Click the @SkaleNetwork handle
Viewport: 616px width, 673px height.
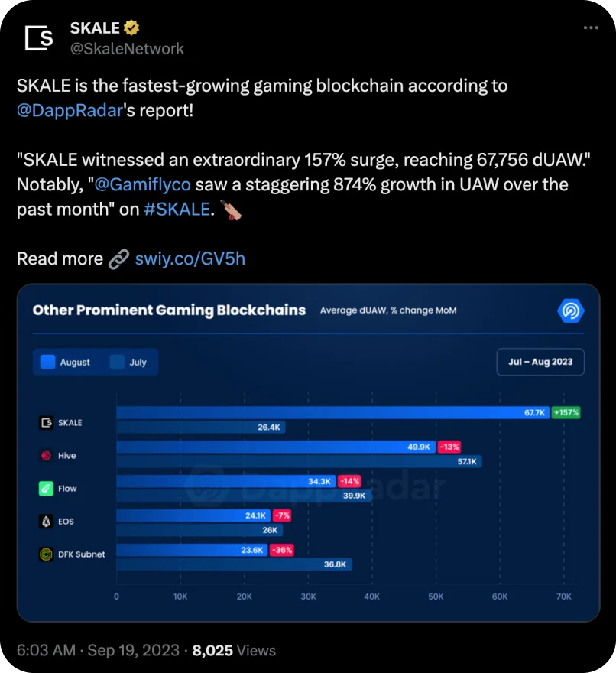tap(127, 48)
